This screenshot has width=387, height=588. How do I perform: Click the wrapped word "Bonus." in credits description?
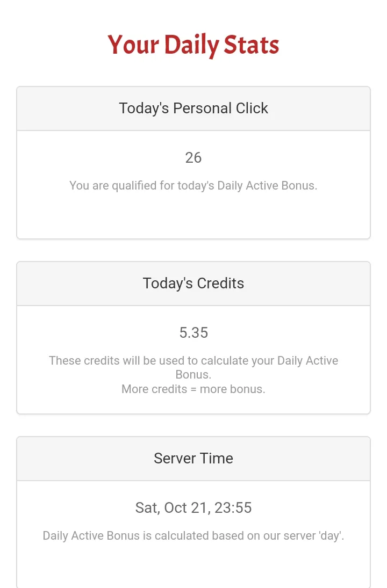193,374
